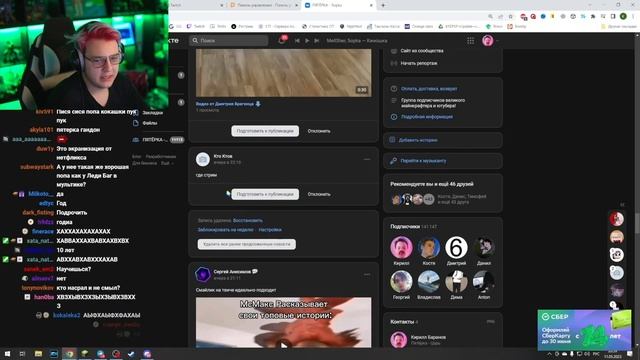The width and height of the screenshot is (640, 360).
Task: Open Сергей Анисимов post options menu
Action: point(367,275)
